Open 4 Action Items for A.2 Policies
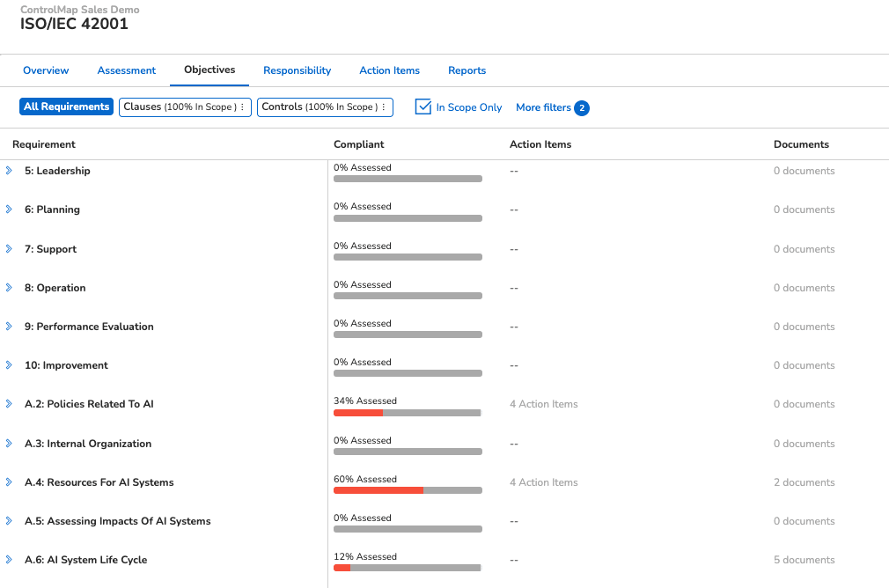 click(544, 404)
